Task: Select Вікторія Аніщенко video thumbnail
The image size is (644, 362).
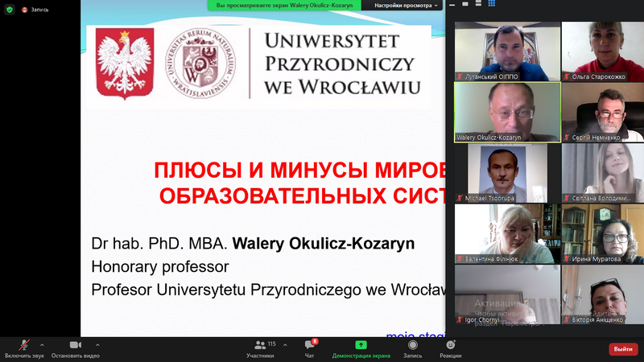Action: point(602,294)
